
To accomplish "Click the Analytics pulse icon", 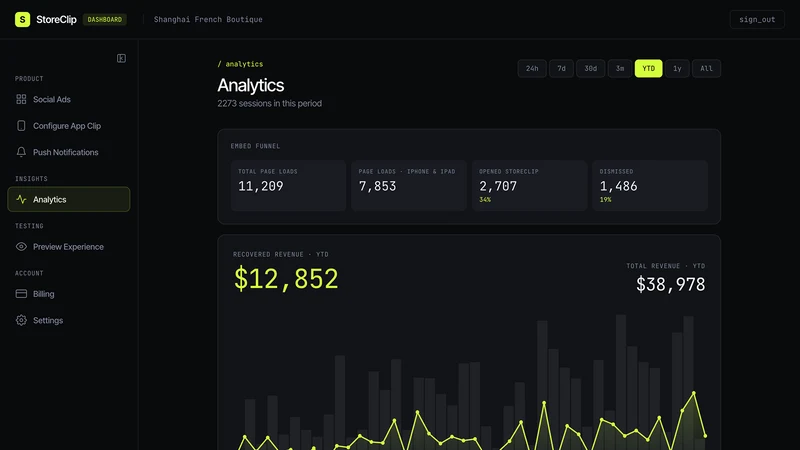I will (x=21, y=199).
